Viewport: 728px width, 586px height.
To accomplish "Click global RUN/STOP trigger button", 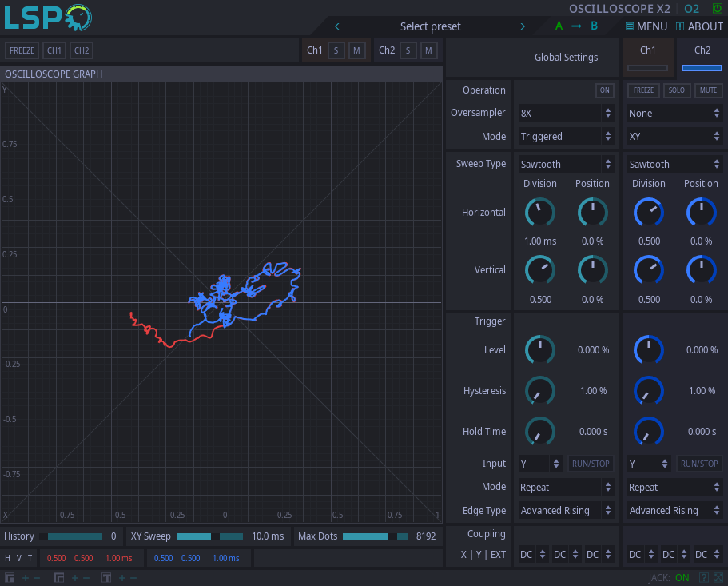I will (x=591, y=464).
